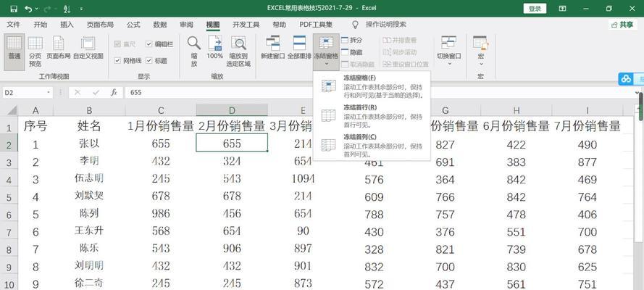Select row 5 header

pyautogui.click(x=9, y=197)
